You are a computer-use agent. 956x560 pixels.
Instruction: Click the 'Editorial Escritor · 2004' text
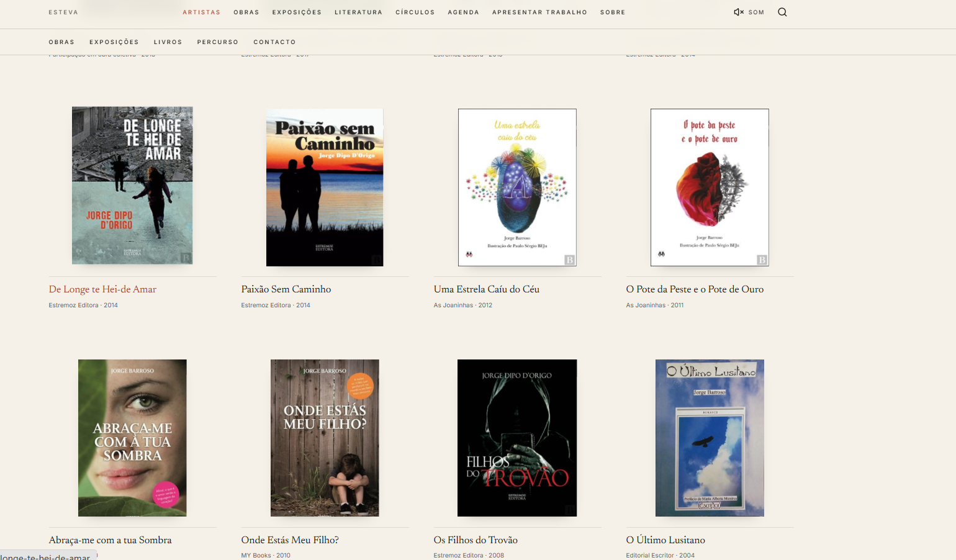pos(661,555)
